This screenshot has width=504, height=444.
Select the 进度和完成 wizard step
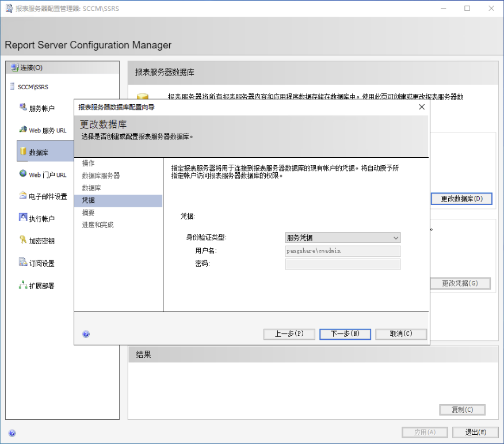(x=98, y=225)
